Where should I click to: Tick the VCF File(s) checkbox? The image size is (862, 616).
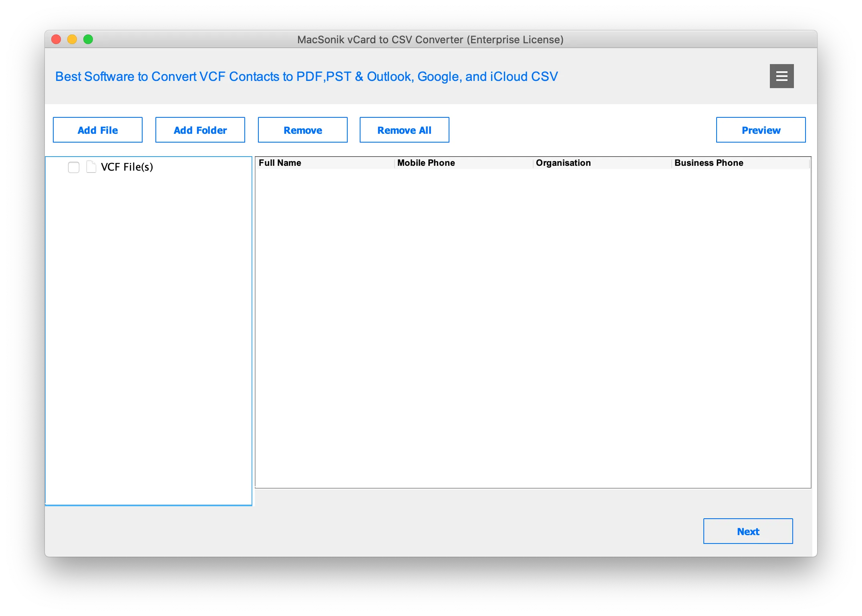tap(74, 167)
